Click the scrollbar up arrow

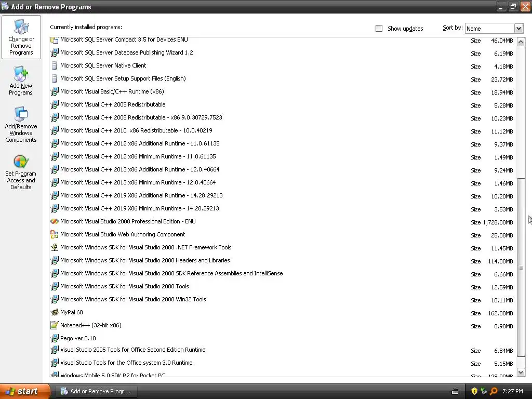pos(521,42)
